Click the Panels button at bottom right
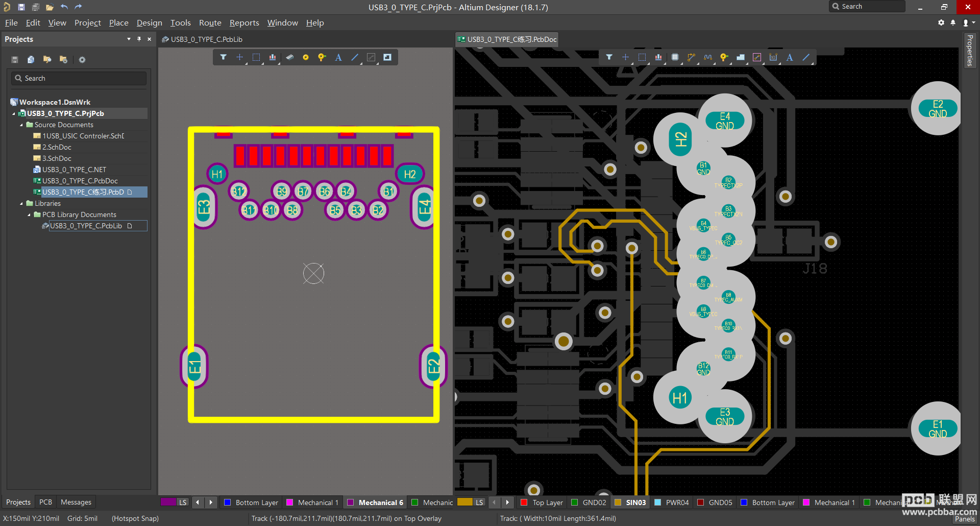The image size is (980, 526). point(965,519)
